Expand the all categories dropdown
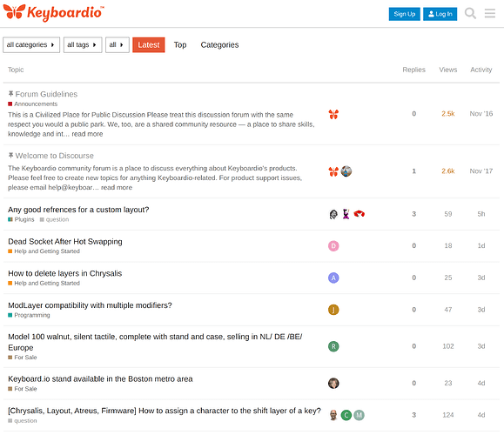This screenshot has width=504, height=435. 31,44
